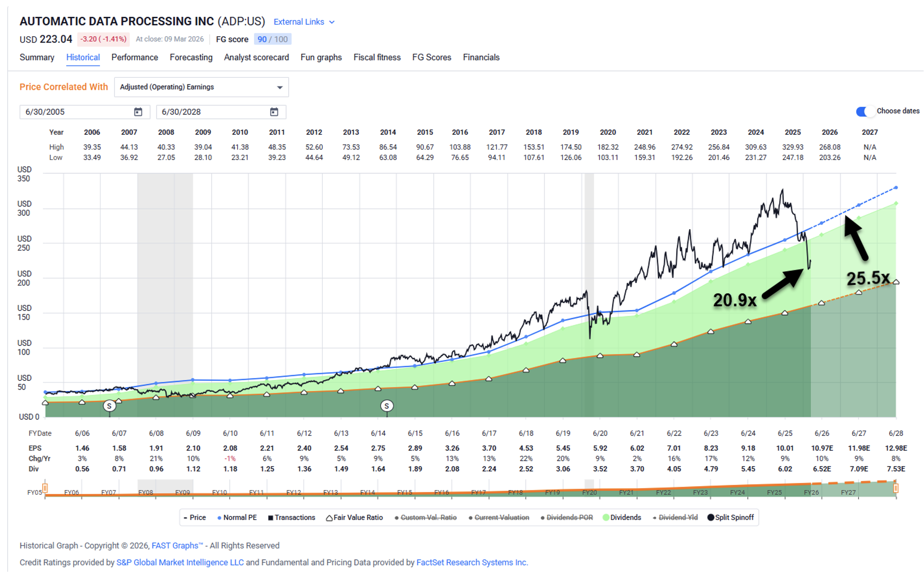The height and width of the screenshot is (575, 924).
Task: Open the FAST Graphs copyright link
Action: tap(176, 545)
